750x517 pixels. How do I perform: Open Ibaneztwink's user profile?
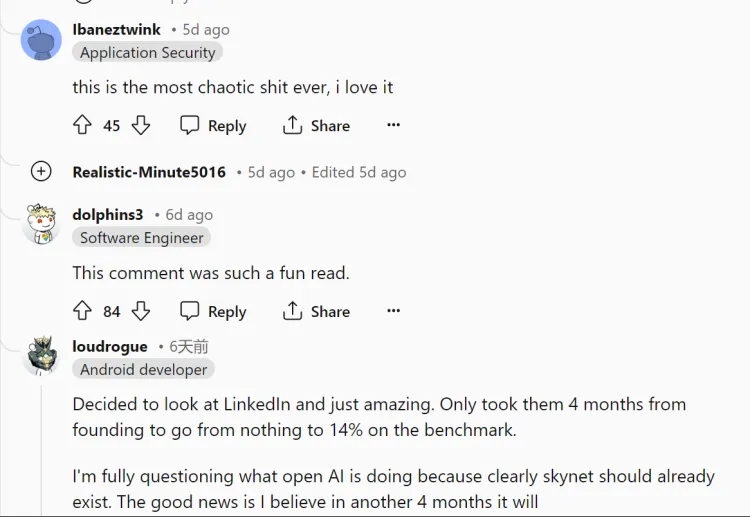point(116,29)
